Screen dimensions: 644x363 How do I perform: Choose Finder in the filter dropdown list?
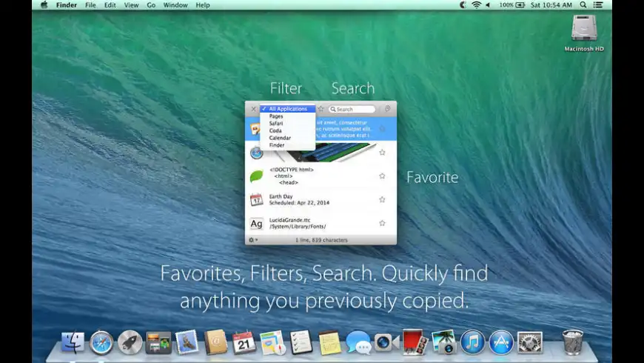(287, 145)
